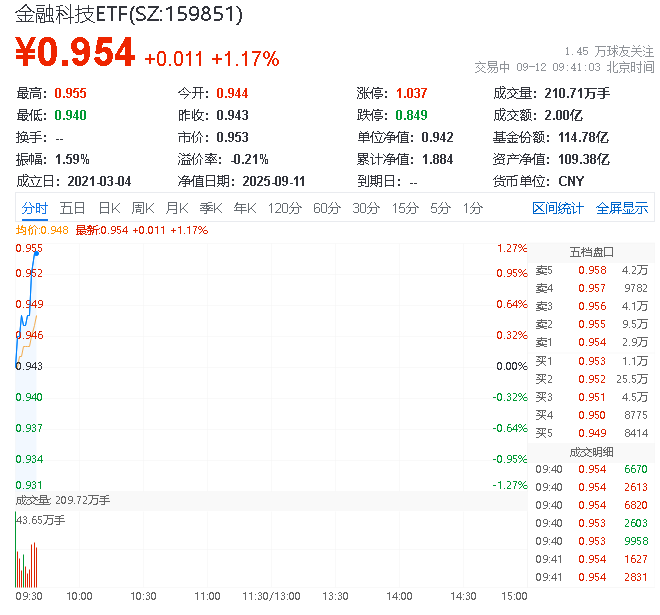Select 买4 order row at 0.950
Image resolution: width=660 pixels, height=615 pixels.
click(x=591, y=415)
